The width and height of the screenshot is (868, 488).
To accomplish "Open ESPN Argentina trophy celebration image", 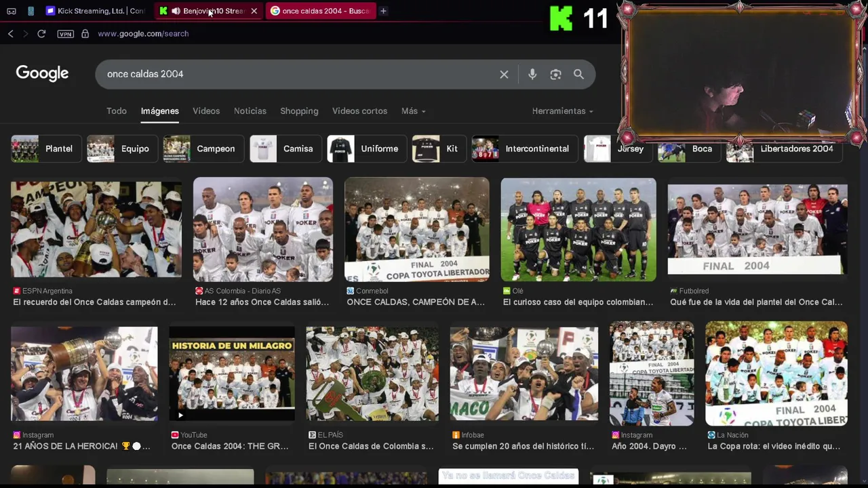I will (96, 229).
